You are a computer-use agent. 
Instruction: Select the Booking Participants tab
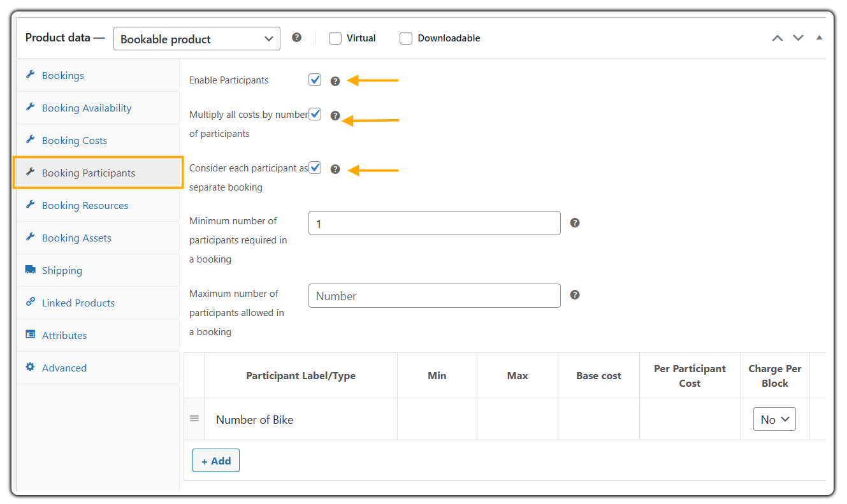[x=98, y=173]
